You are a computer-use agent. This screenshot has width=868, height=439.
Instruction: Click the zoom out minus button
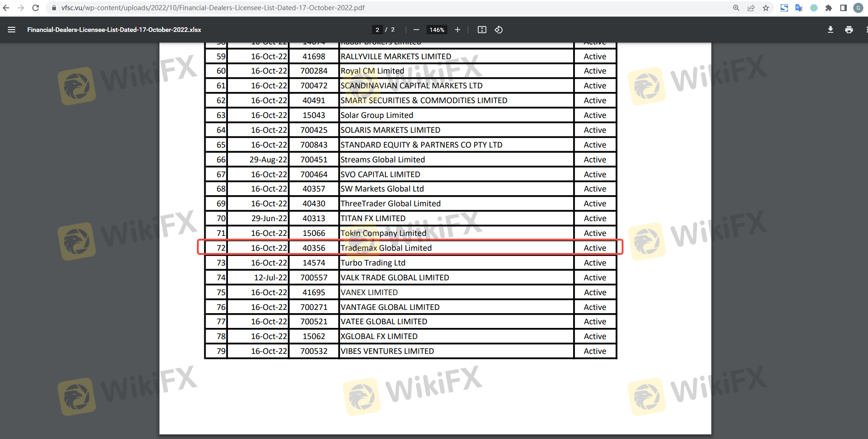coord(416,30)
